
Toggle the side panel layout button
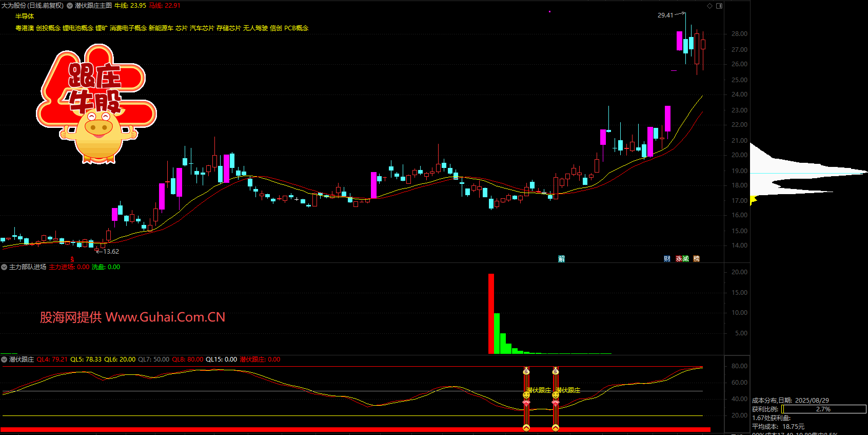(x=719, y=6)
